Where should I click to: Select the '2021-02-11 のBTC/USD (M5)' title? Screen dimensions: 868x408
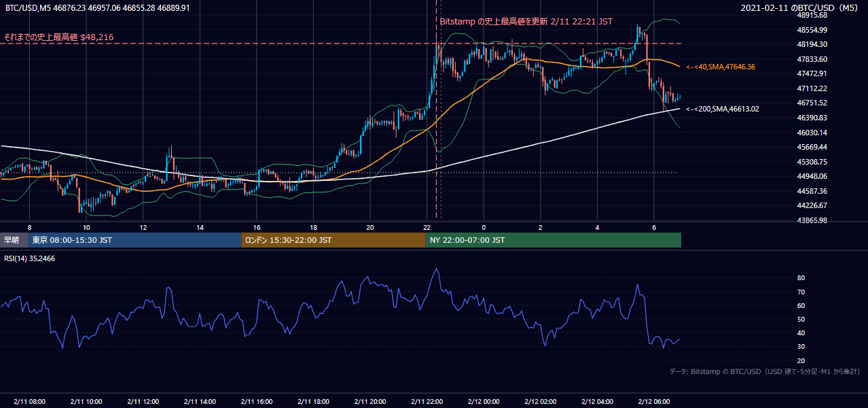pos(801,8)
